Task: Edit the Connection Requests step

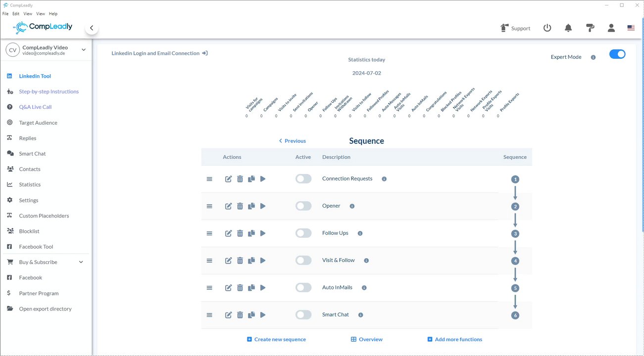Action: click(x=228, y=179)
